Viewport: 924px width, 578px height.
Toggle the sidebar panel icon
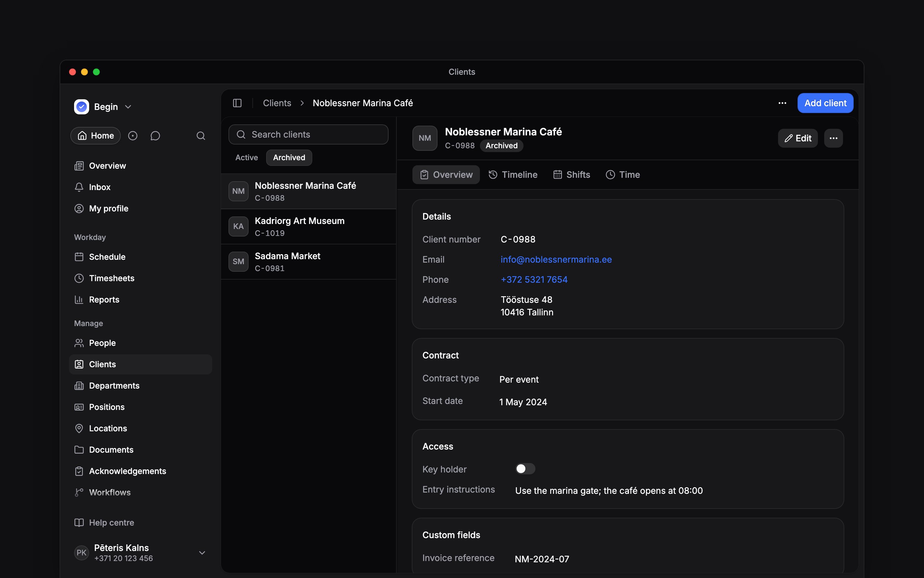click(237, 103)
